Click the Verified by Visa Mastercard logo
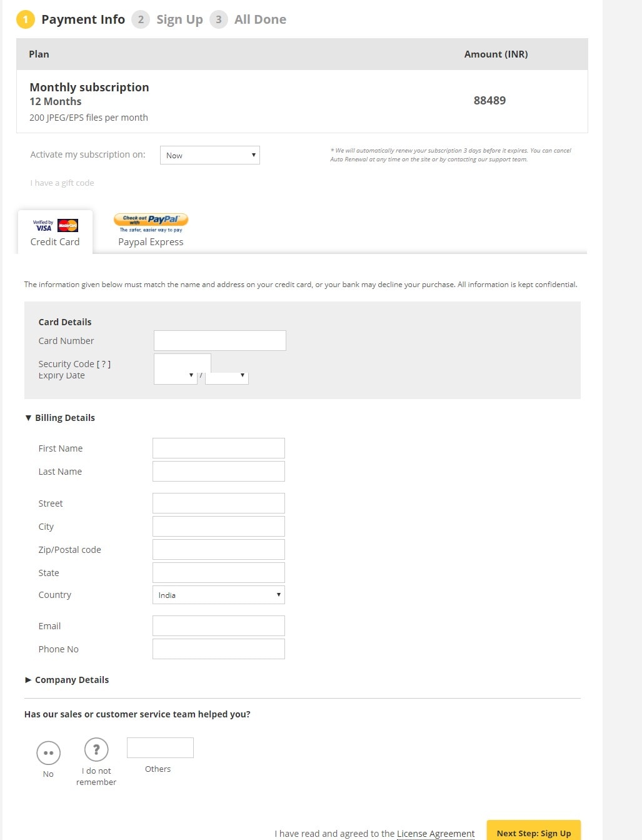 [x=55, y=225]
